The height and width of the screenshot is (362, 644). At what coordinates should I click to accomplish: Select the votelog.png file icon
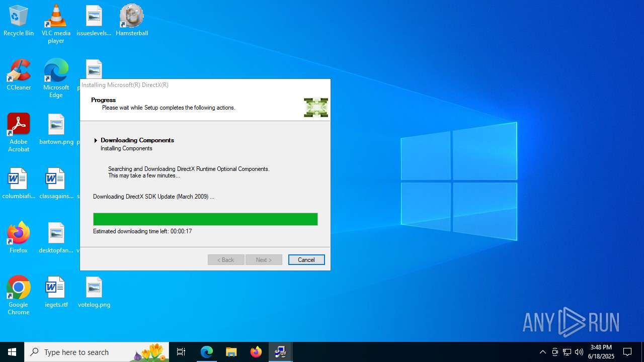94,292
